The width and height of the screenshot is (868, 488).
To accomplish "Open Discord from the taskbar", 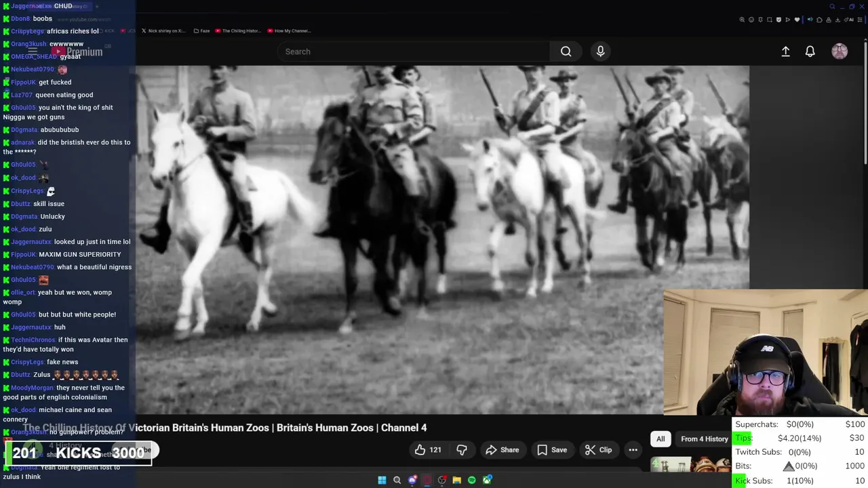I will pyautogui.click(x=412, y=480).
